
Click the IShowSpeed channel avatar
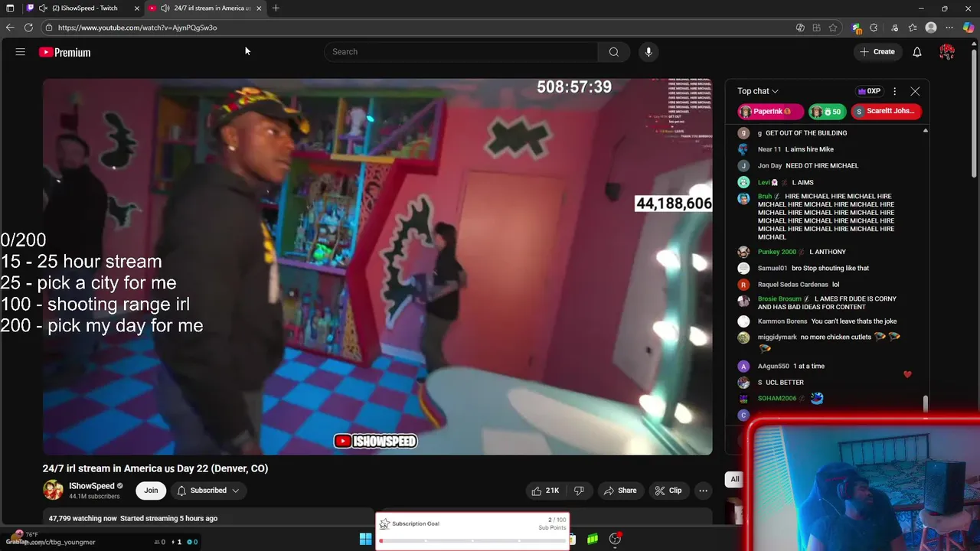[x=53, y=490]
